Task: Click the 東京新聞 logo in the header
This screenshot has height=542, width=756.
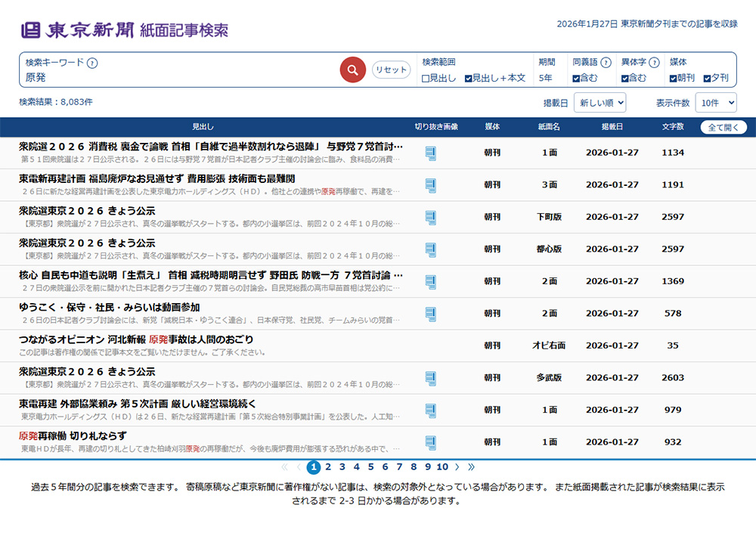Action: 78,30
